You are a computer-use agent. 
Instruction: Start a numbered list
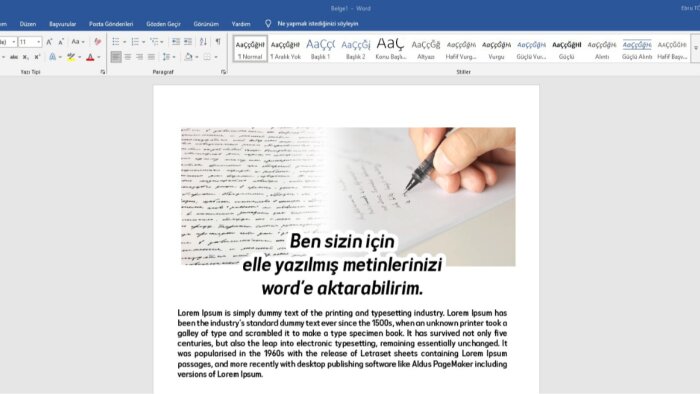[135, 42]
